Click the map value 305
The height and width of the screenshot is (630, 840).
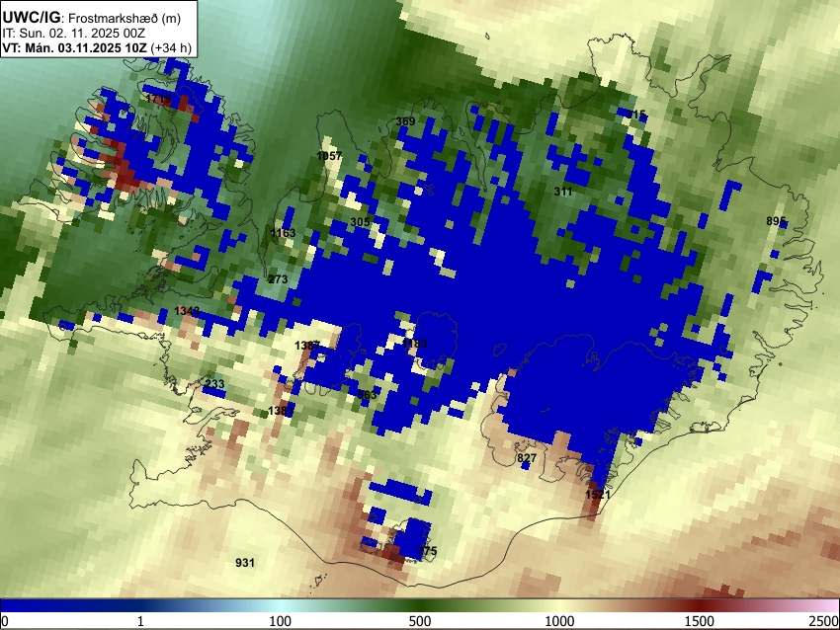(x=360, y=222)
